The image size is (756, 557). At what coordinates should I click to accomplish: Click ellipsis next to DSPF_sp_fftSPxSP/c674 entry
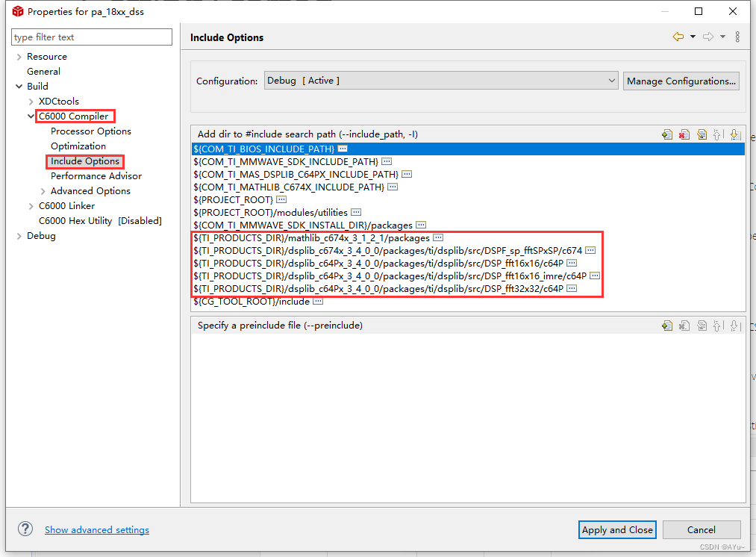pyautogui.click(x=590, y=250)
